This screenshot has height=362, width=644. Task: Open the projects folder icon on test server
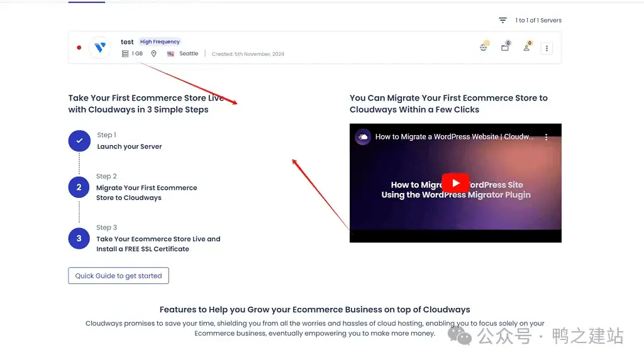click(x=505, y=47)
